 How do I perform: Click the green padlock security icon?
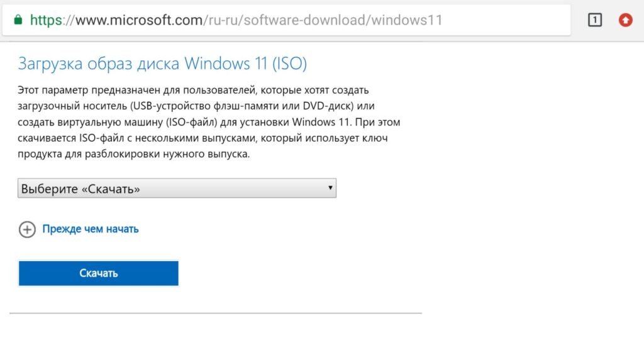coord(18,20)
